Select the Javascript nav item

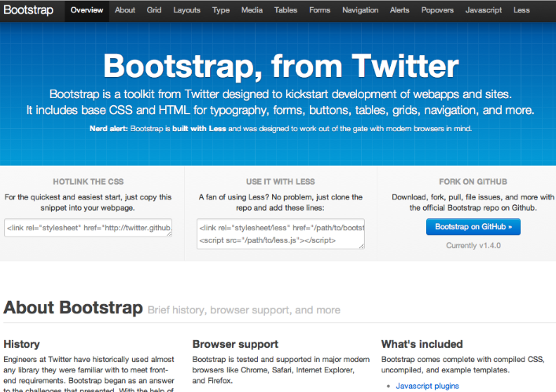click(484, 10)
